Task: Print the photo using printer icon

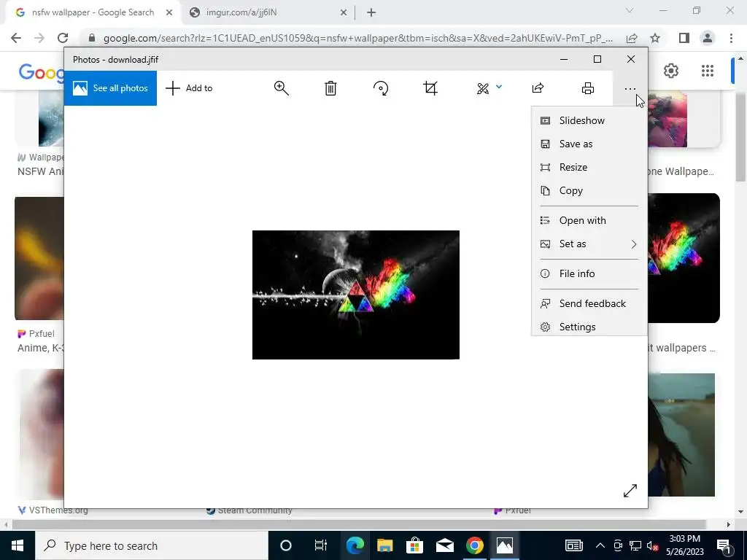Action: (x=588, y=88)
